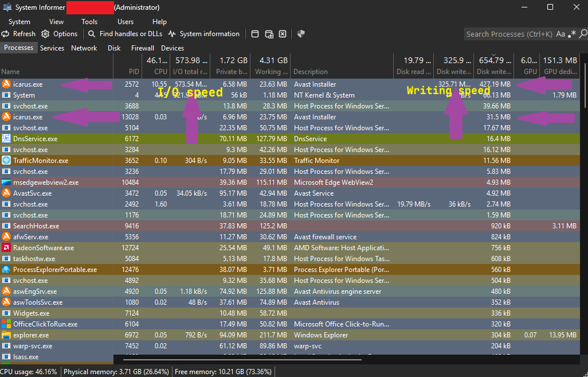The width and height of the screenshot is (588, 377).
Task: Open the Help menu
Action: [159, 22]
